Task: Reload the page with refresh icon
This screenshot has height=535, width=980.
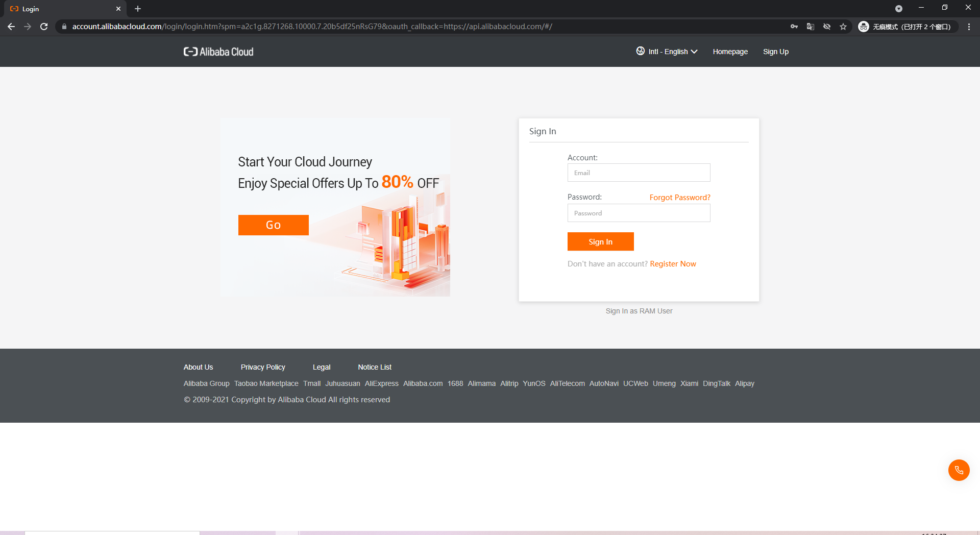Action: (44, 27)
